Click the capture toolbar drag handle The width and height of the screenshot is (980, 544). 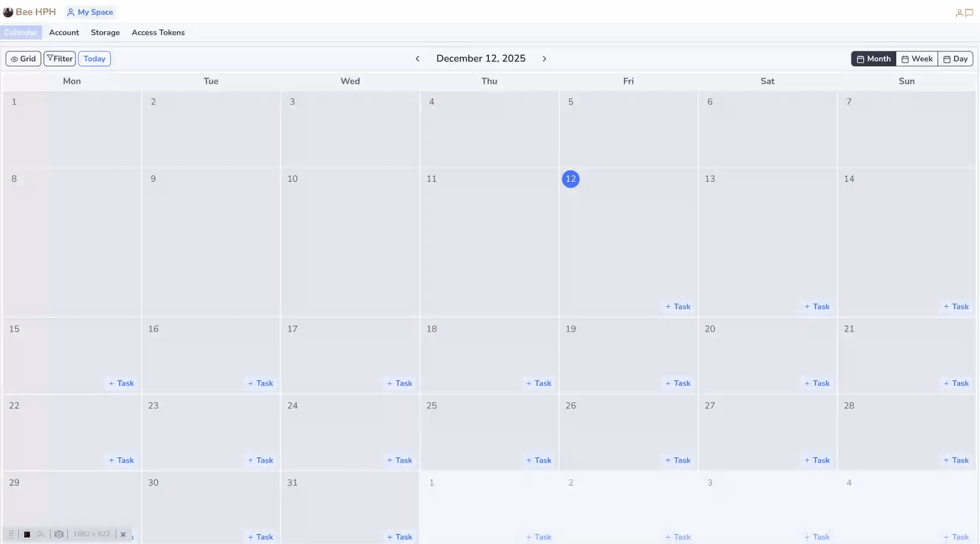coord(11,534)
